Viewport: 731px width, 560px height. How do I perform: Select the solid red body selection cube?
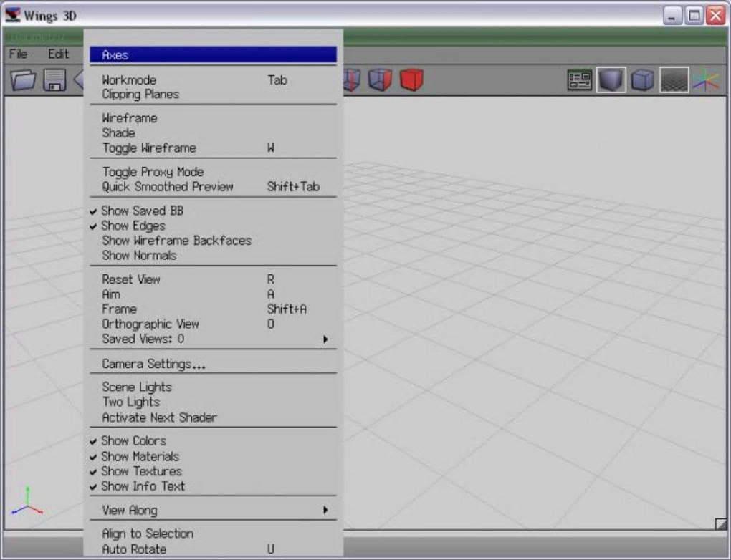tap(411, 79)
